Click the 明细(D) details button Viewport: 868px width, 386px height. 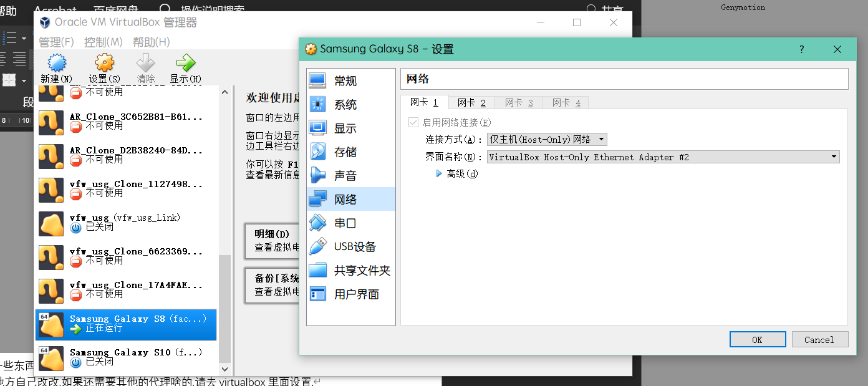point(272,241)
